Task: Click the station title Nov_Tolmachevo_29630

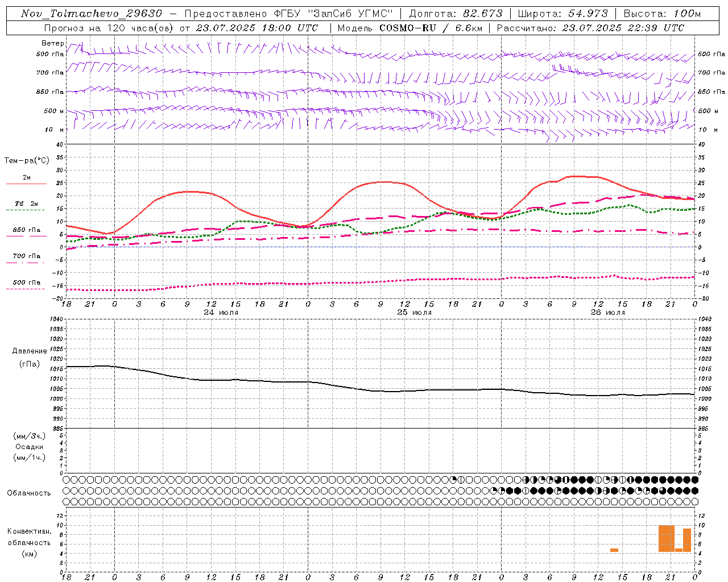Action: tap(92, 14)
